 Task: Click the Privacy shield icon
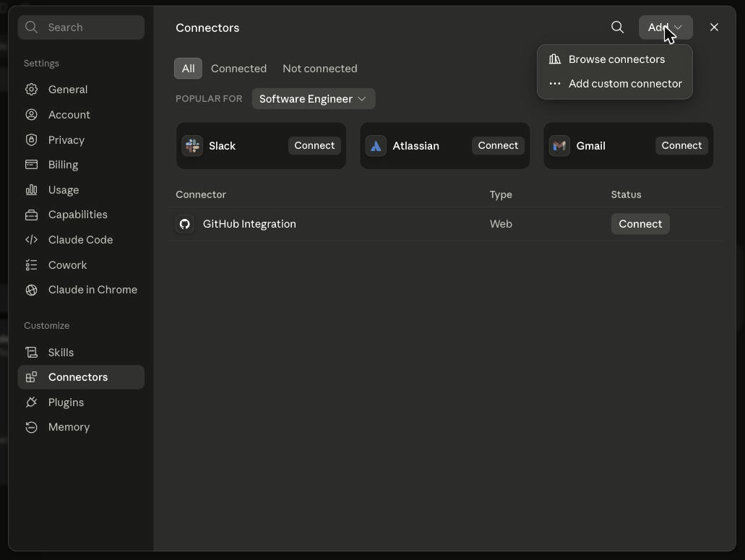click(31, 139)
